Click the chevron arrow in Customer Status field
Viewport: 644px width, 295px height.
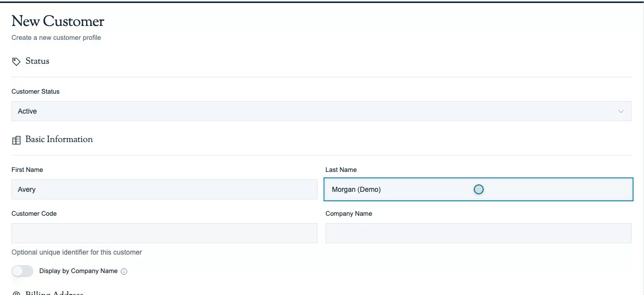click(621, 111)
